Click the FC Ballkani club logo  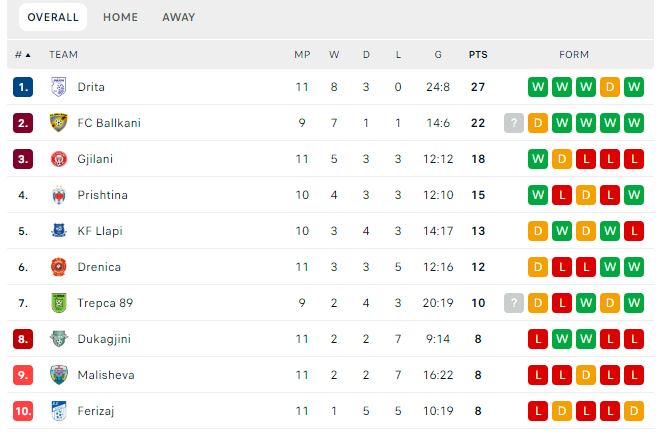(x=59, y=123)
